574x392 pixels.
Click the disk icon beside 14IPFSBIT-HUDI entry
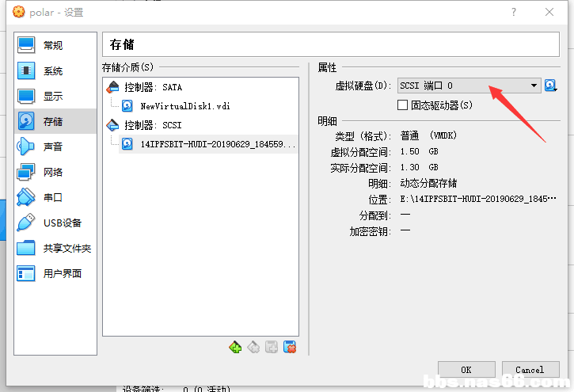[x=127, y=144]
